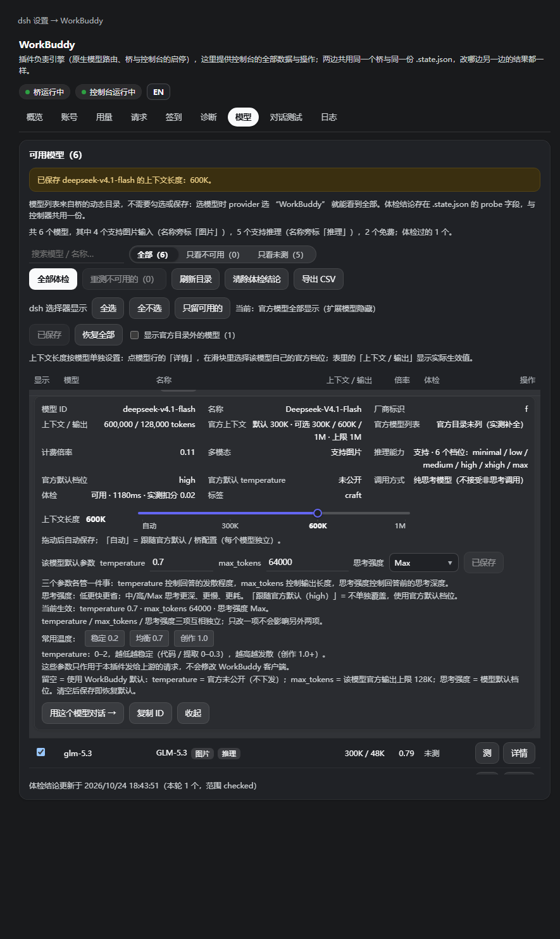This screenshot has width=560, height=939.
Task: Focus the 搜索模型 search field
Action: tap(77, 254)
